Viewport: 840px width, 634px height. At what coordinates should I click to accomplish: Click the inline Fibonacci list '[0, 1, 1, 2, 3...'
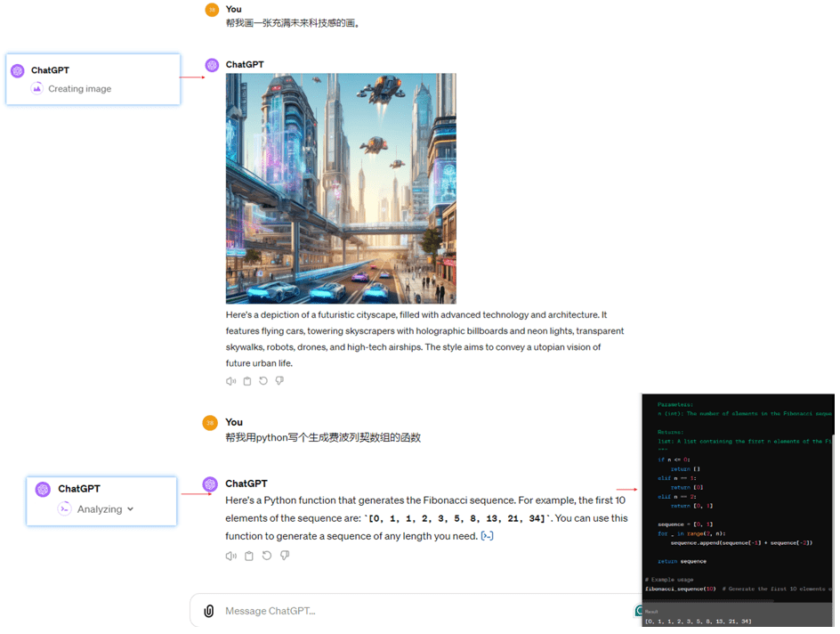pyautogui.click(x=456, y=519)
